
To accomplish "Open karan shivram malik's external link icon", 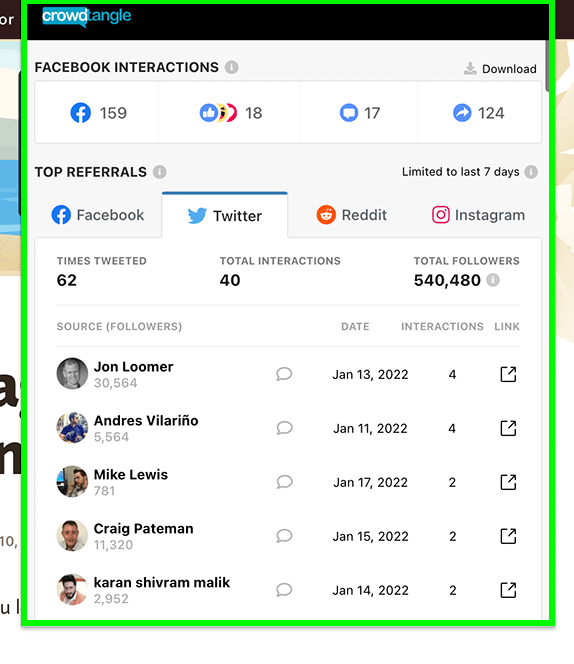I will coord(508,590).
